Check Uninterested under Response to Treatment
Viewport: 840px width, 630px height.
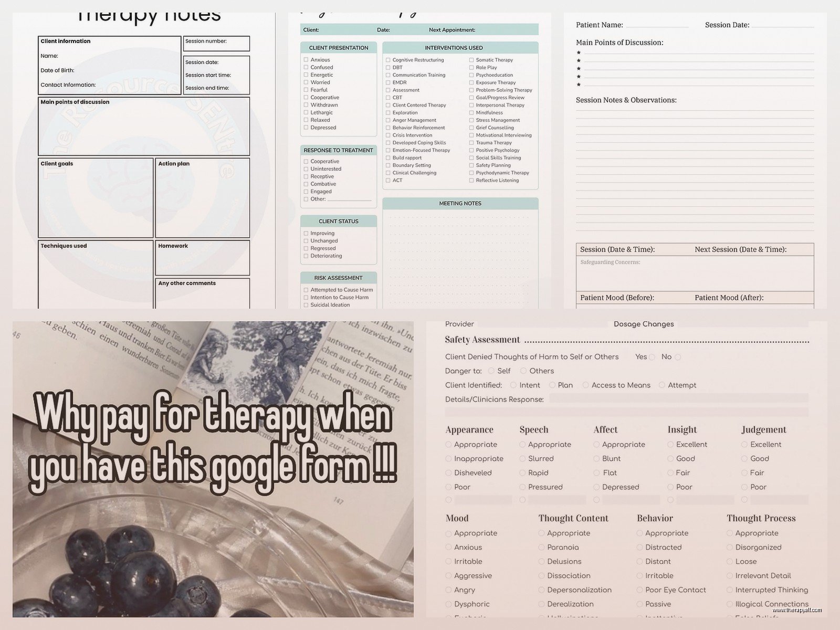coord(306,169)
